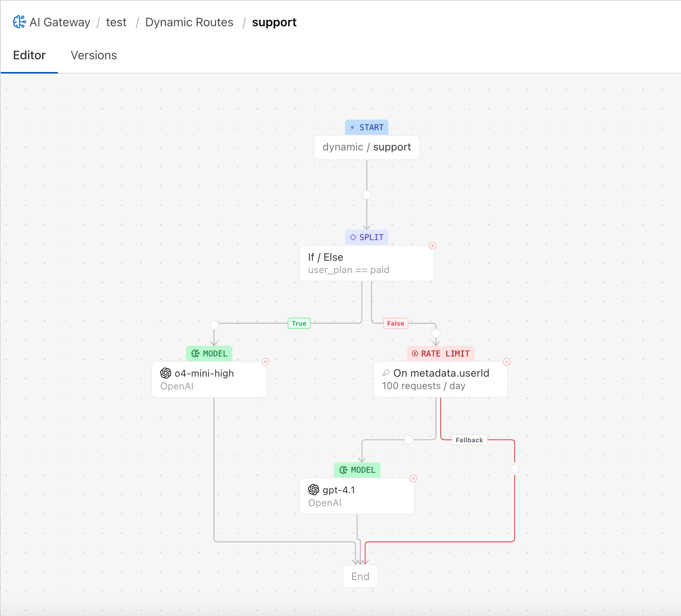Click the AI Gateway brain logo
681x616 pixels.
click(19, 22)
